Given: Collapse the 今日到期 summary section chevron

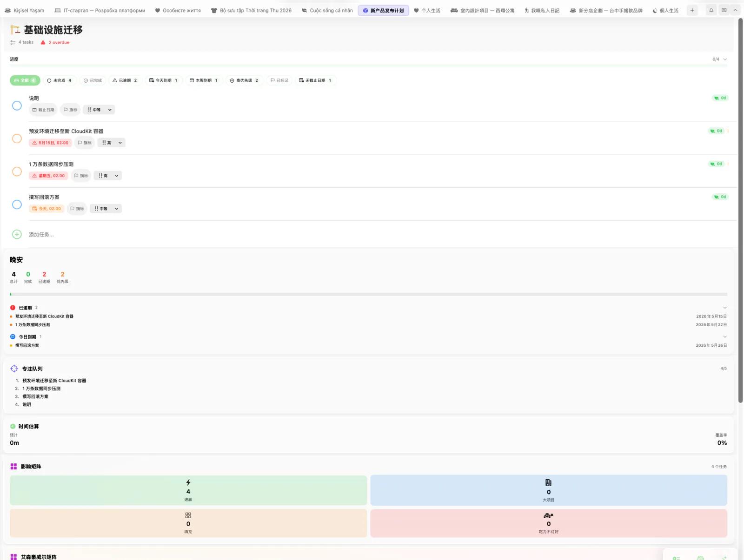Looking at the screenshot, I should click(x=724, y=336).
